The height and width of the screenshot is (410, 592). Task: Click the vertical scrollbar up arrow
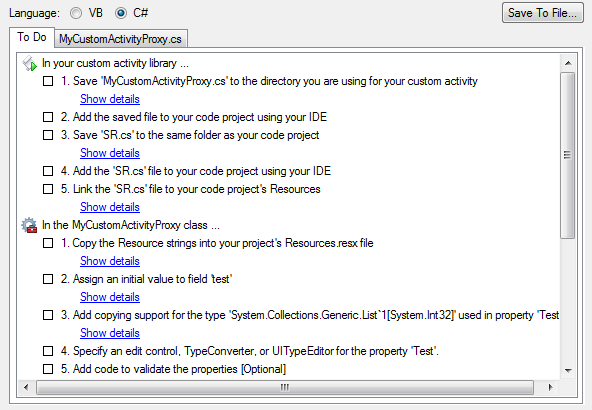tap(568, 63)
